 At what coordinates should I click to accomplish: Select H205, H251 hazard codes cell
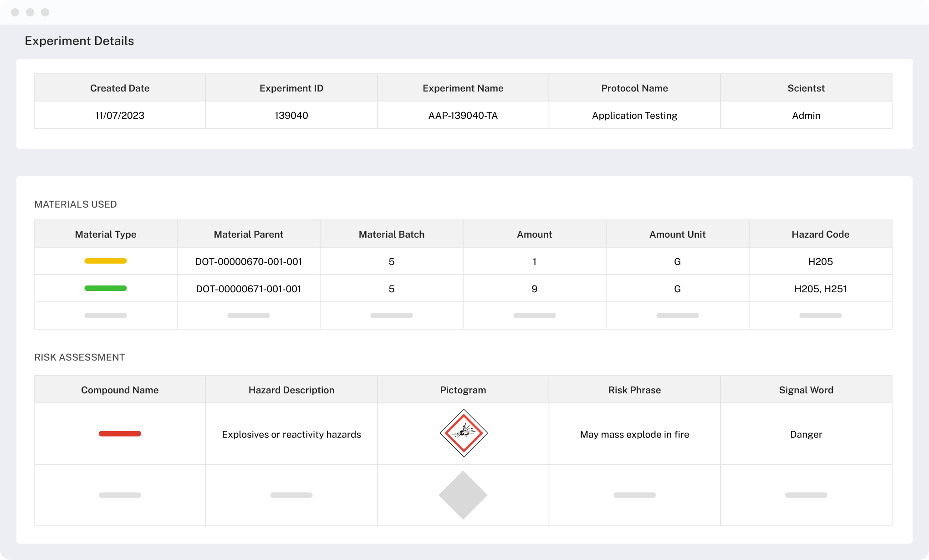pyautogui.click(x=821, y=289)
